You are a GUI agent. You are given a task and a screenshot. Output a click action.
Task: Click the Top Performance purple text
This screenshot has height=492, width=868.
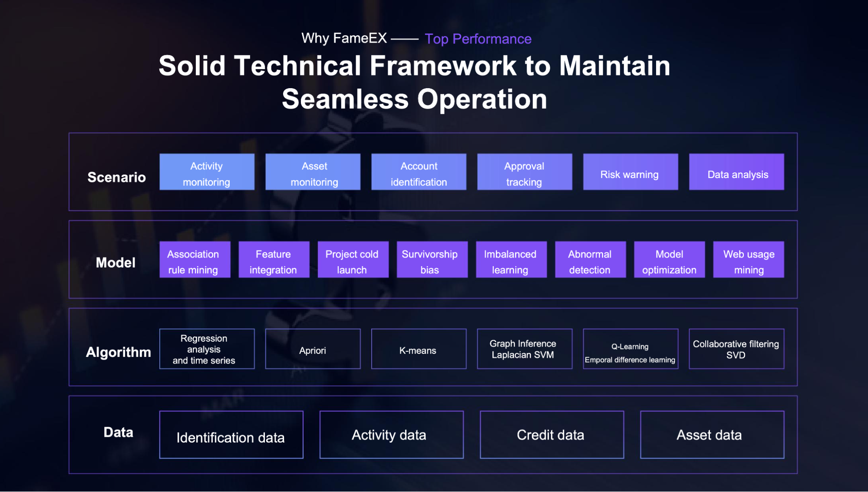coord(478,39)
